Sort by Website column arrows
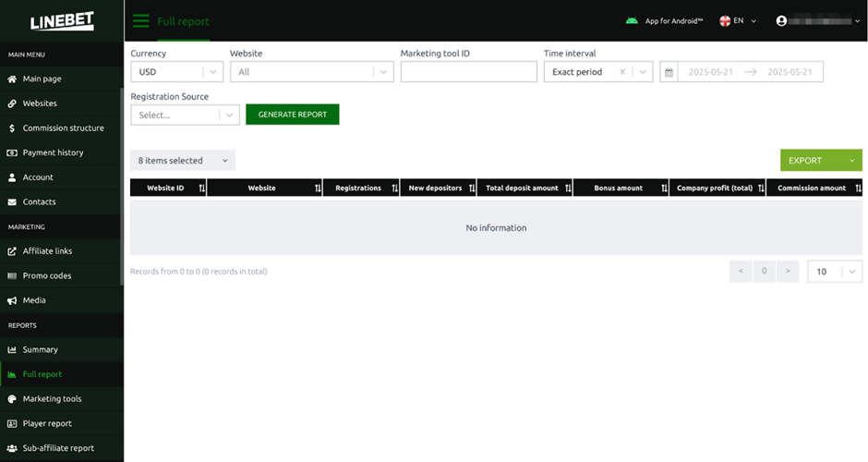 318,188
